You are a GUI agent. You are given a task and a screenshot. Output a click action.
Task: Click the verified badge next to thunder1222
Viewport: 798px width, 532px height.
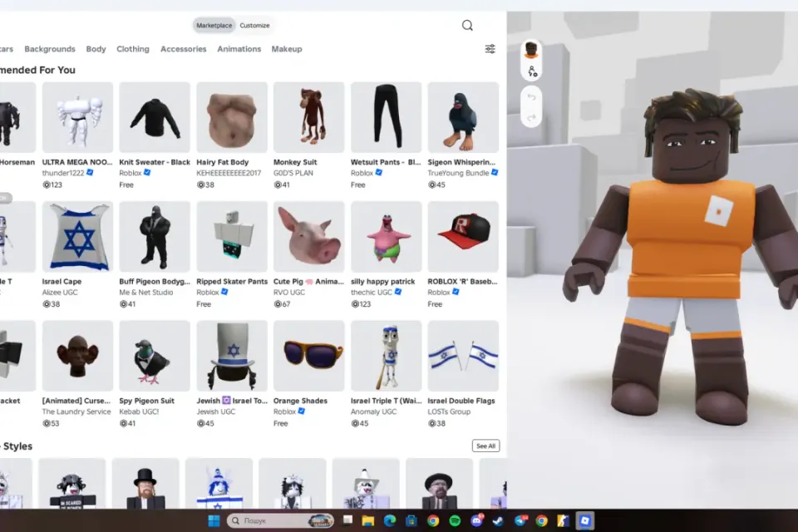(x=90, y=173)
